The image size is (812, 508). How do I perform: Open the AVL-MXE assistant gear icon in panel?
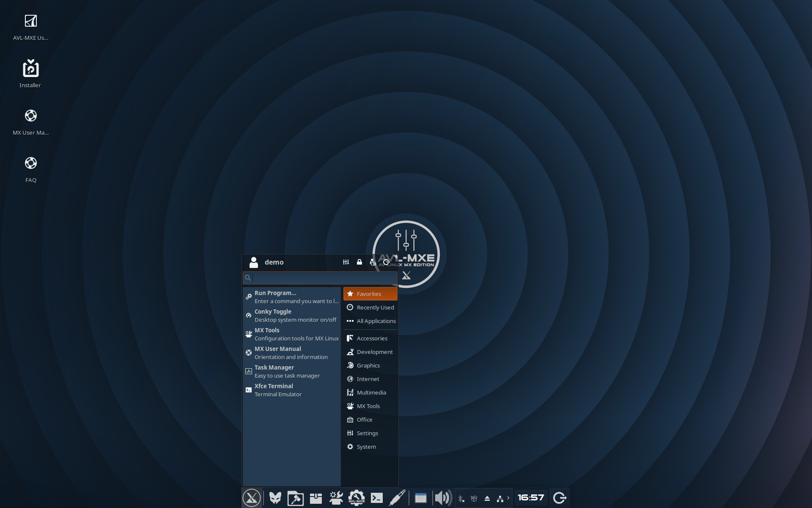(356, 498)
